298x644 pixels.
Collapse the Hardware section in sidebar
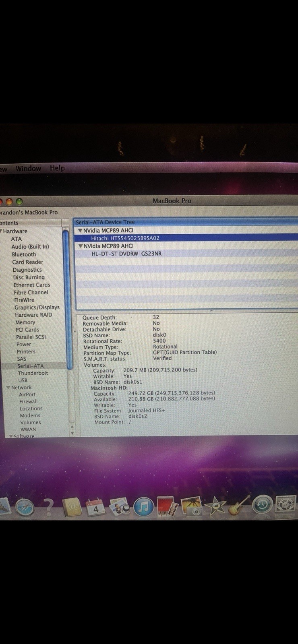tap(1, 231)
